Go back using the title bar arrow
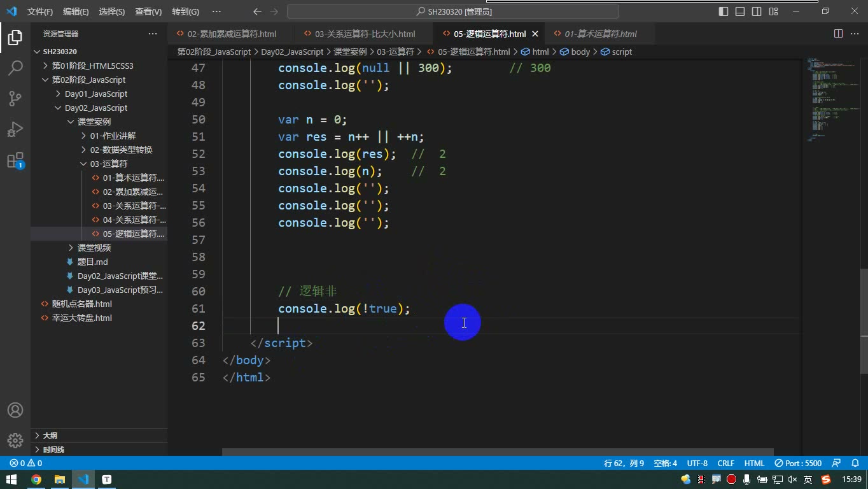This screenshot has width=868, height=489. click(x=257, y=11)
